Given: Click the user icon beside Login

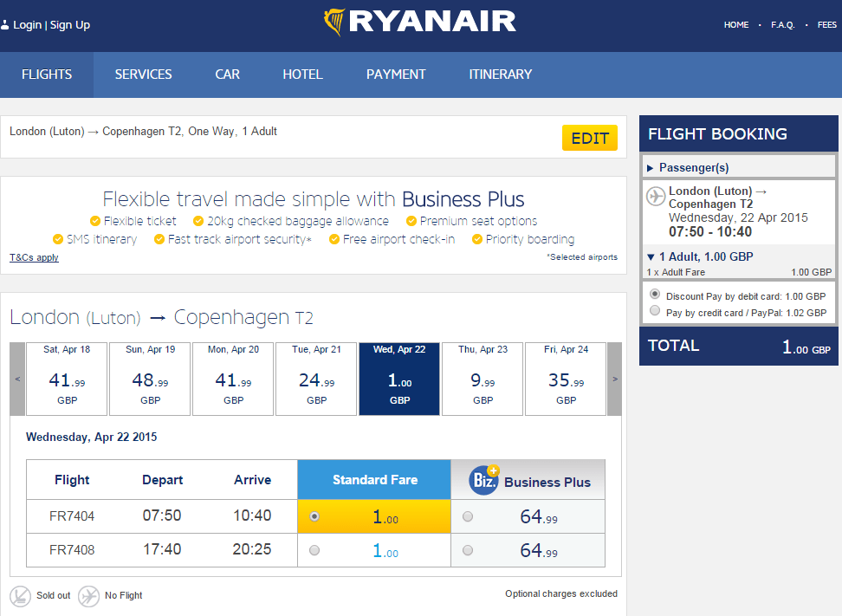Looking at the screenshot, I should (5, 25).
